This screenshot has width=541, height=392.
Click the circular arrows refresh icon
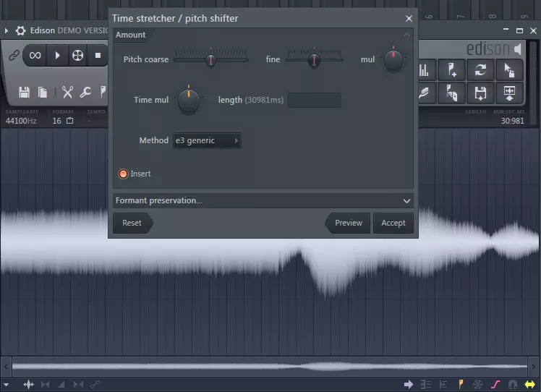(x=480, y=69)
